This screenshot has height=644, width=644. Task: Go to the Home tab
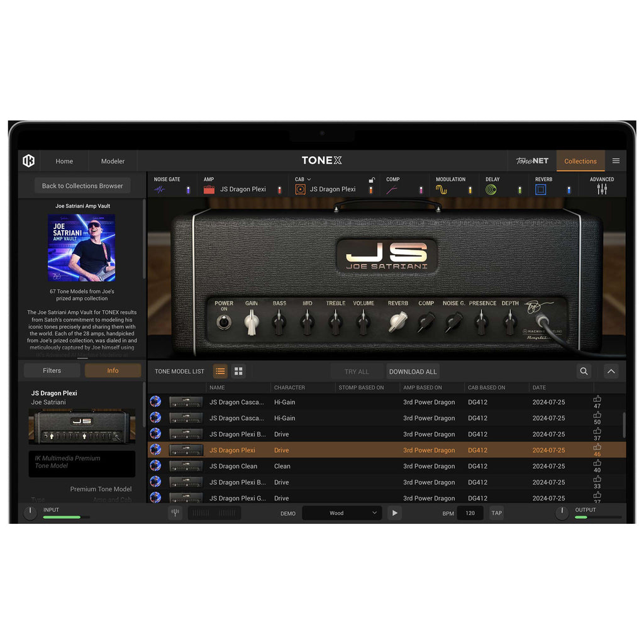point(65,161)
